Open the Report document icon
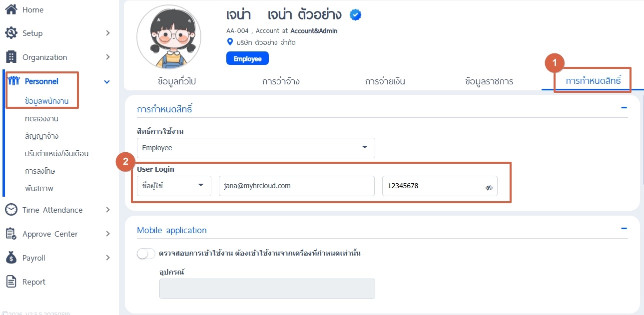The width and height of the screenshot is (644, 315). click(11, 282)
